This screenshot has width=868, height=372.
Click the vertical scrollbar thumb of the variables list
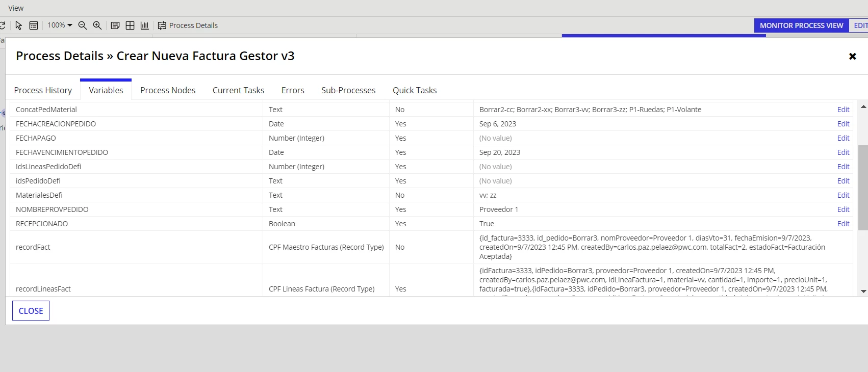click(863, 188)
